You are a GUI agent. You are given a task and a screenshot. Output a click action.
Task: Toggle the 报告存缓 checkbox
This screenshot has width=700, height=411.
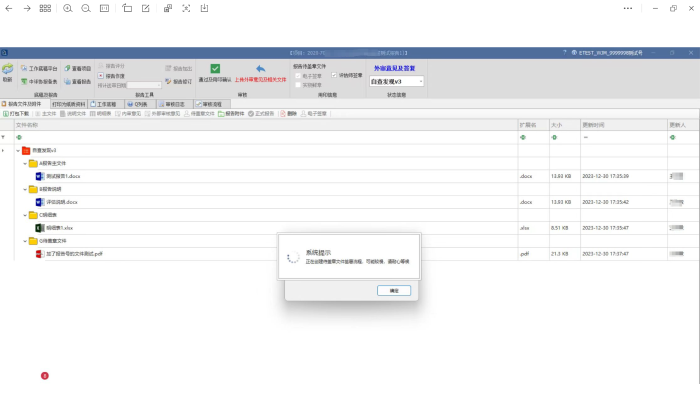point(100,75)
